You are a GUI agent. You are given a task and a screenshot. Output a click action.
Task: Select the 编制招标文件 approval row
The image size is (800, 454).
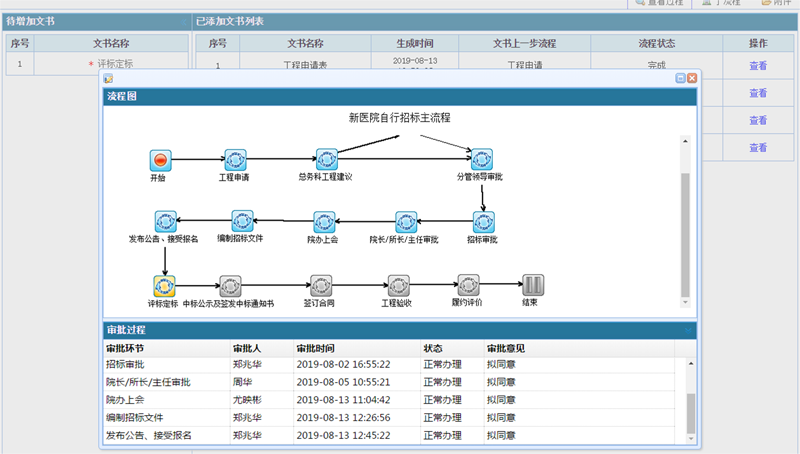tap(389, 418)
